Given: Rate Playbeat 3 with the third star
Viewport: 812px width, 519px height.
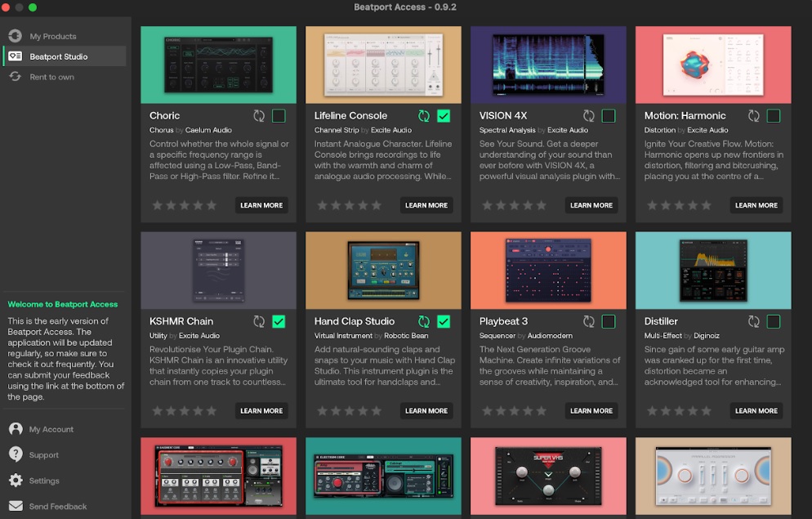Looking at the screenshot, I should 514,411.
